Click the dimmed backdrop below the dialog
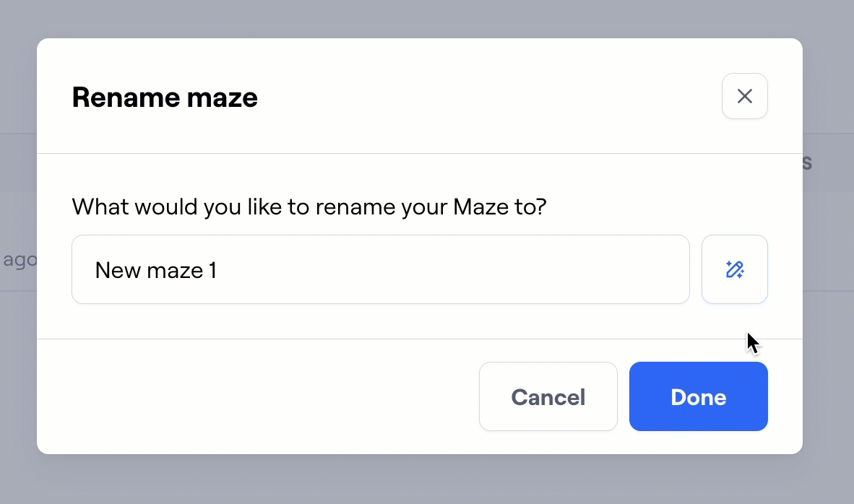854x504 pixels. tap(426, 479)
